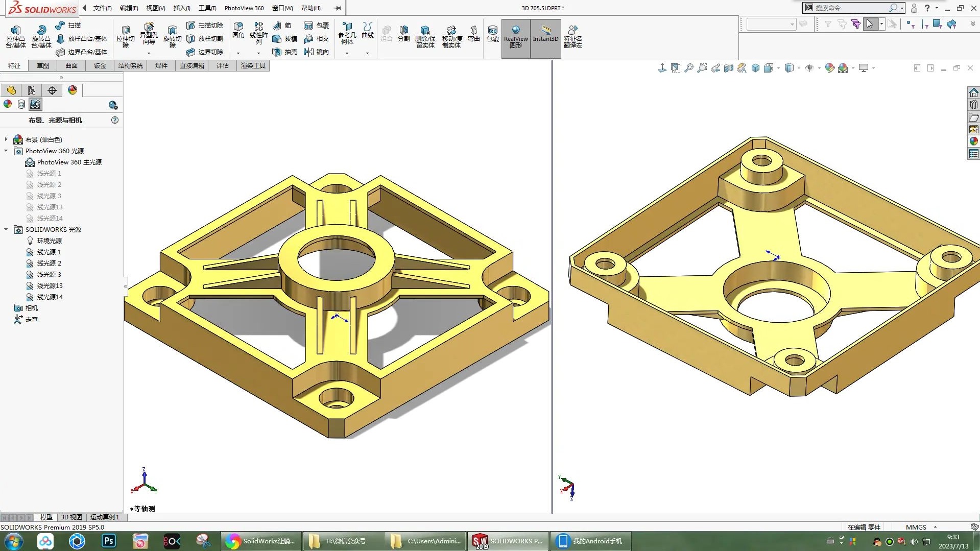Select the Rib (筋) tool
The height and width of the screenshot is (551, 980).
(282, 25)
